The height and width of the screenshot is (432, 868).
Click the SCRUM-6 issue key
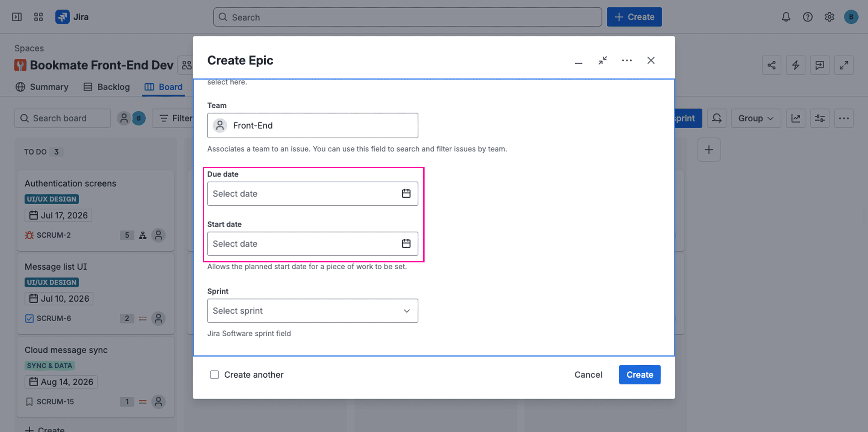click(x=54, y=318)
